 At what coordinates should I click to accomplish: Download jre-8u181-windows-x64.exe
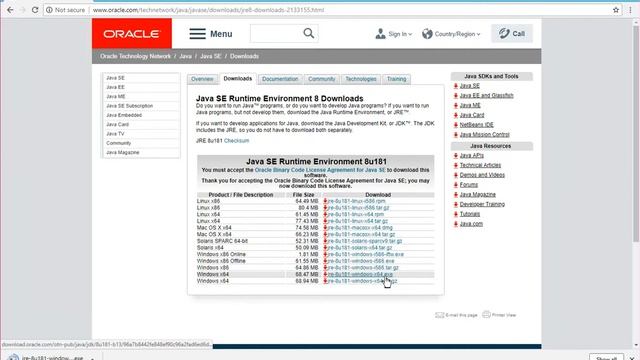click(360, 274)
